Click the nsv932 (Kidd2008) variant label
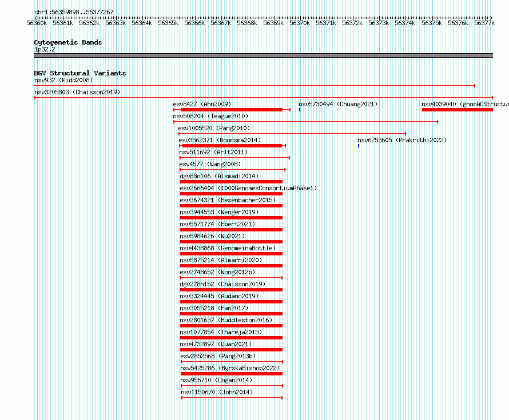 click(x=63, y=80)
